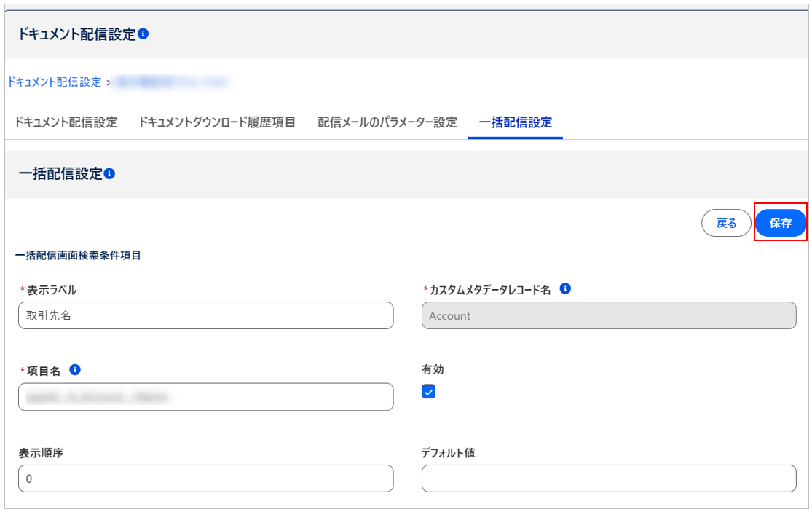Viewport: 812px width, 512px height.
Task: Save settings with the 保存 button
Action: pyautogui.click(x=780, y=223)
